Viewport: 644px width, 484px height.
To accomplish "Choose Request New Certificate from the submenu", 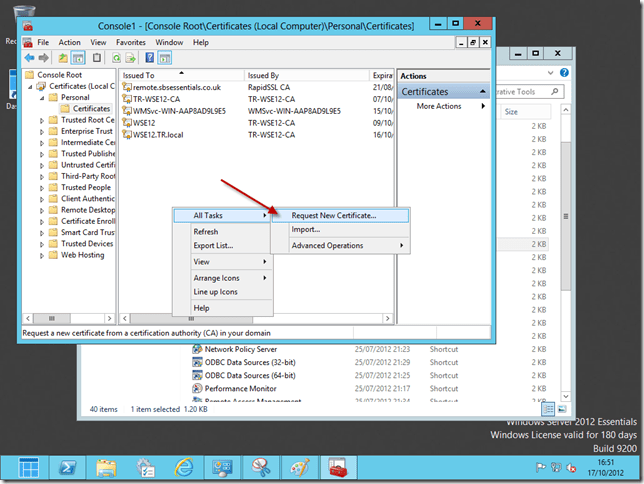I will (333, 215).
